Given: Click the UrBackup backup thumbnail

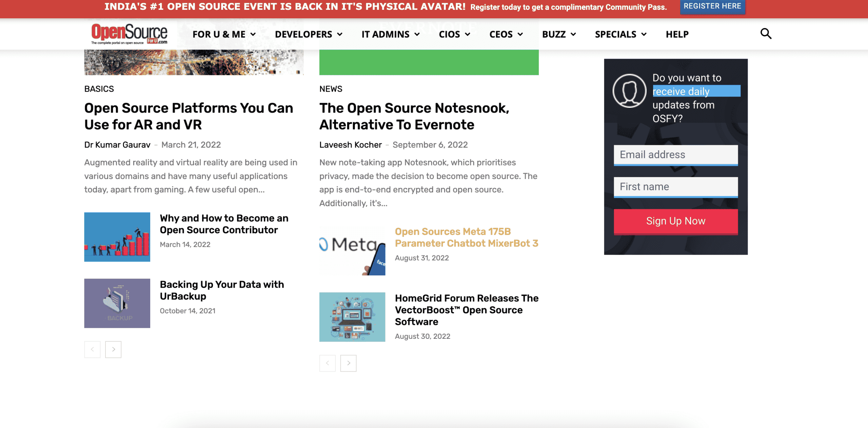Looking at the screenshot, I should [117, 303].
